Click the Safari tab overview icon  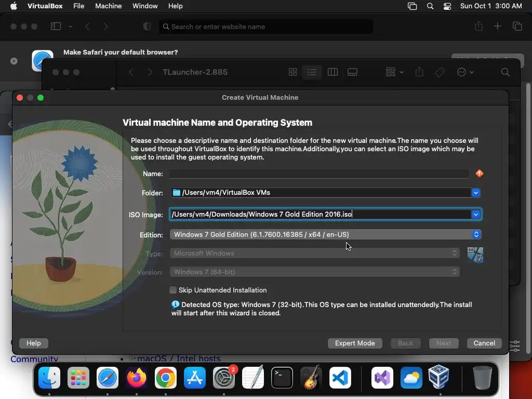tap(517, 26)
